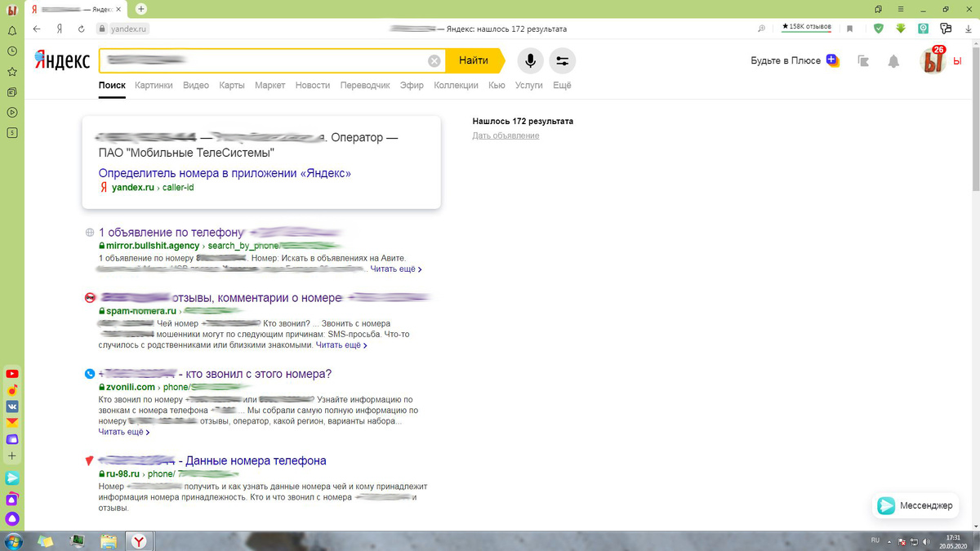Open Определитель номера в приложении «Яндекс» link

(225, 173)
